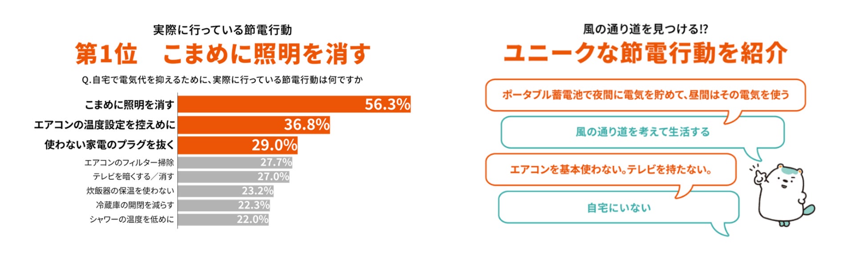The height and width of the screenshot is (253, 868).
Task: Click the ポータブル蓄電池 speech bubble
Action: point(645,95)
